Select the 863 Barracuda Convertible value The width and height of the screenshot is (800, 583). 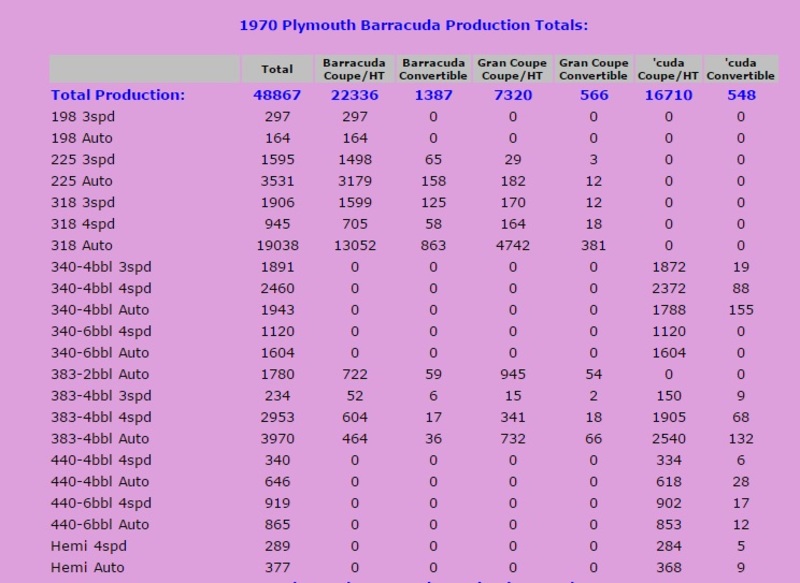point(433,245)
